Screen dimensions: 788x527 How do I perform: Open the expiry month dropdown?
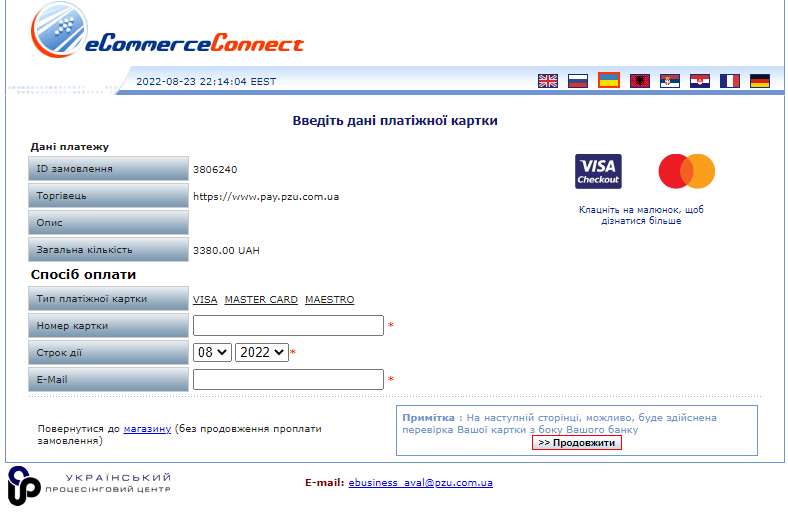pos(213,352)
